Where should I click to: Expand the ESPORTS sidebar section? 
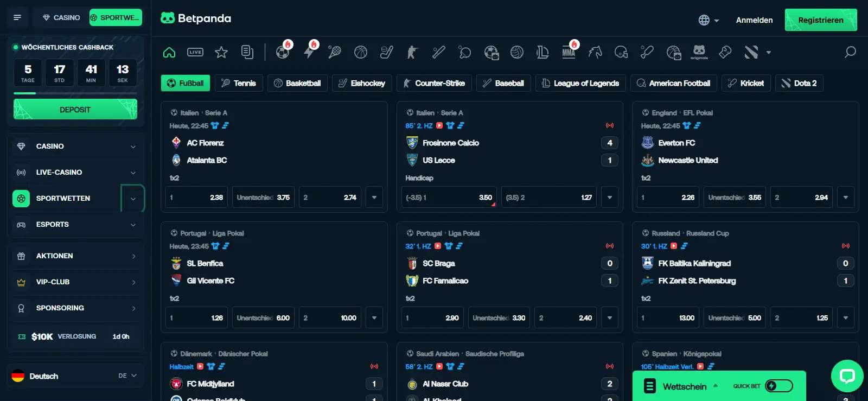[75, 225]
